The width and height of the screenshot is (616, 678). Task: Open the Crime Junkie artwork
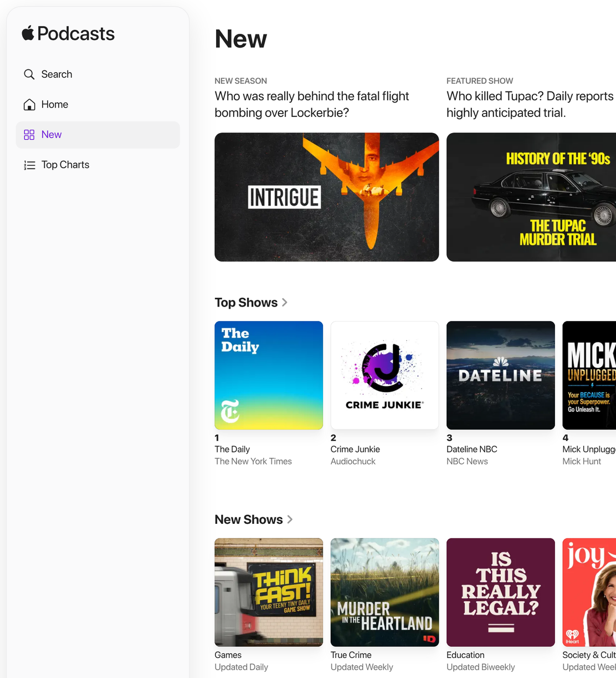coord(384,375)
